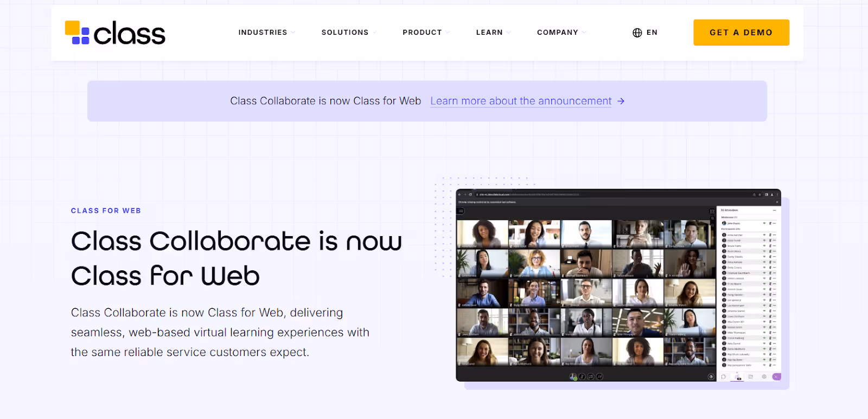This screenshot has width=868, height=419.
Task: Toggle the raise hand button in the meeting controls
Action: tap(599, 376)
